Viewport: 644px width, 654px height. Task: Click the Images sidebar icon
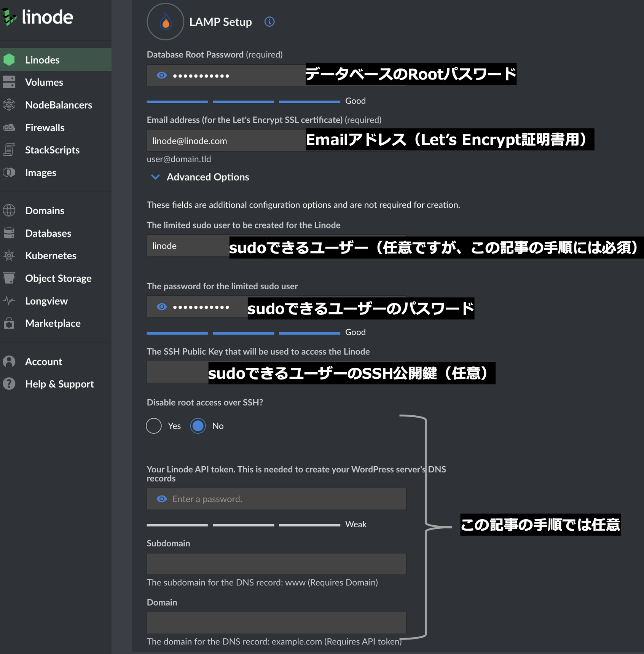9,172
